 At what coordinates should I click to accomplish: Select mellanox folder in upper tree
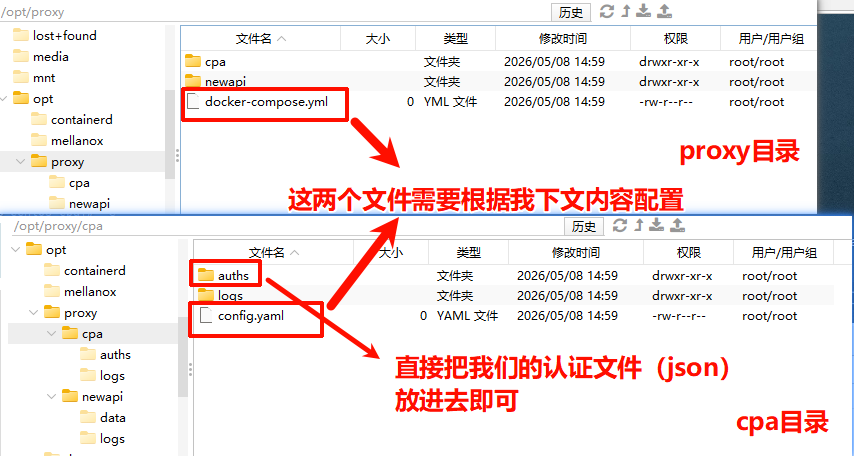coord(77,141)
